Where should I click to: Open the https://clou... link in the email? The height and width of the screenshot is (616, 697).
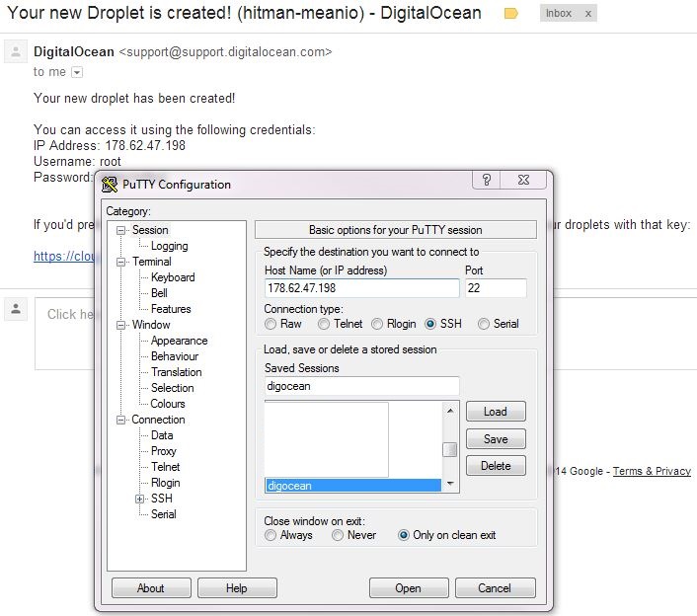click(x=64, y=256)
